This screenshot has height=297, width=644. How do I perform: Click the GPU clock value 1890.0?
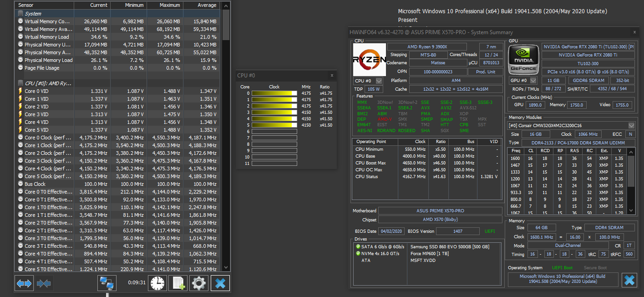(x=535, y=105)
